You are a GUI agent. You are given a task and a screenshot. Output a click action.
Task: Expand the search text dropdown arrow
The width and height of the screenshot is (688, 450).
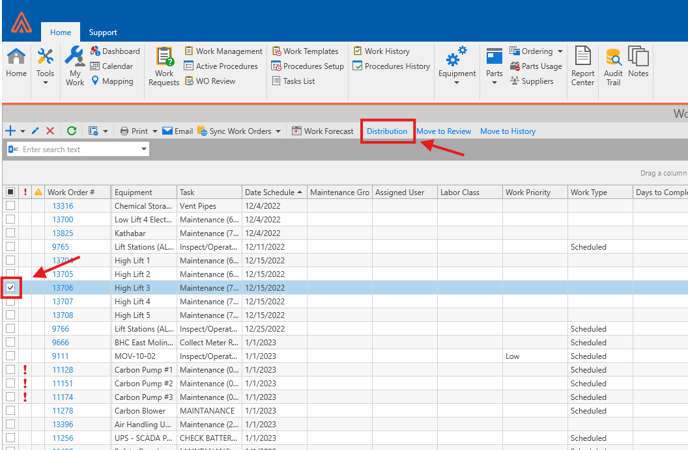coord(144,150)
